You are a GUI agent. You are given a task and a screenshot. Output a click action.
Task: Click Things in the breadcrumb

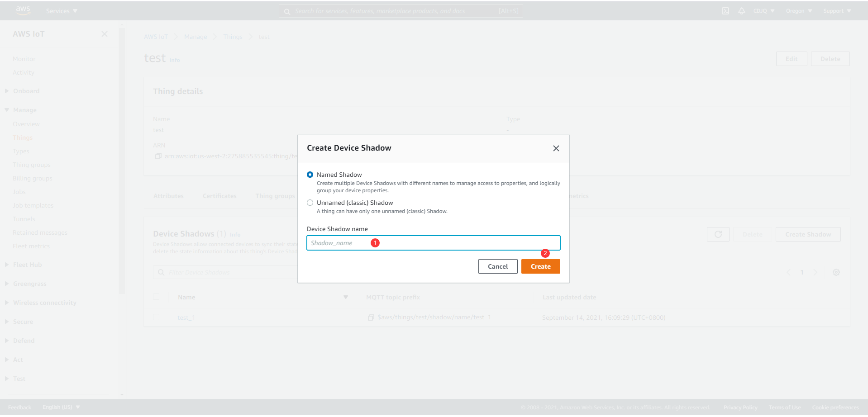pos(233,37)
